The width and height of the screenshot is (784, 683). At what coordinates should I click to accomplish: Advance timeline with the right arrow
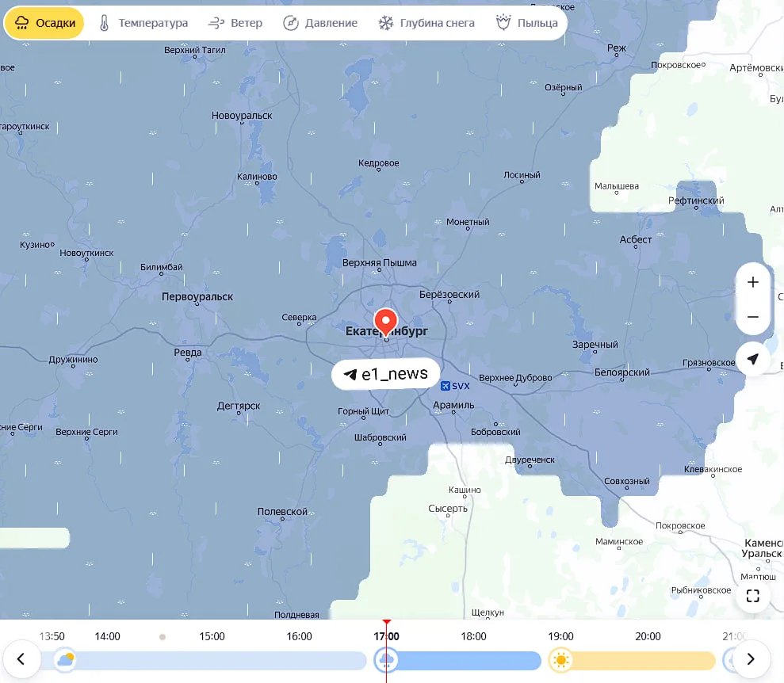pyautogui.click(x=751, y=659)
